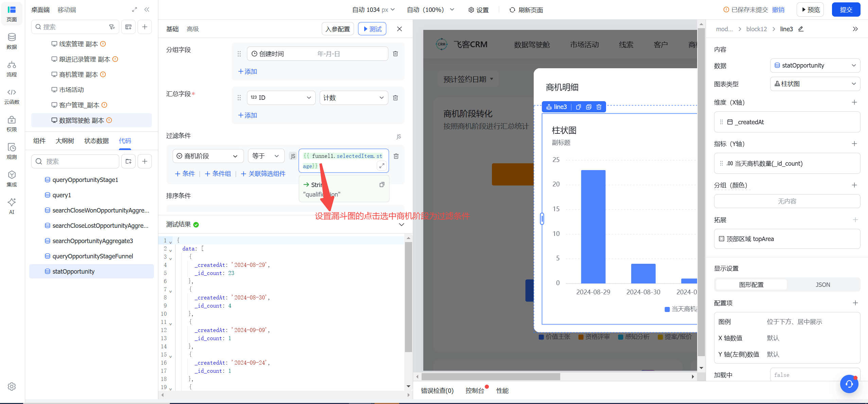
Task: Open the 观测 section in sidebar
Action: pyautogui.click(x=12, y=151)
